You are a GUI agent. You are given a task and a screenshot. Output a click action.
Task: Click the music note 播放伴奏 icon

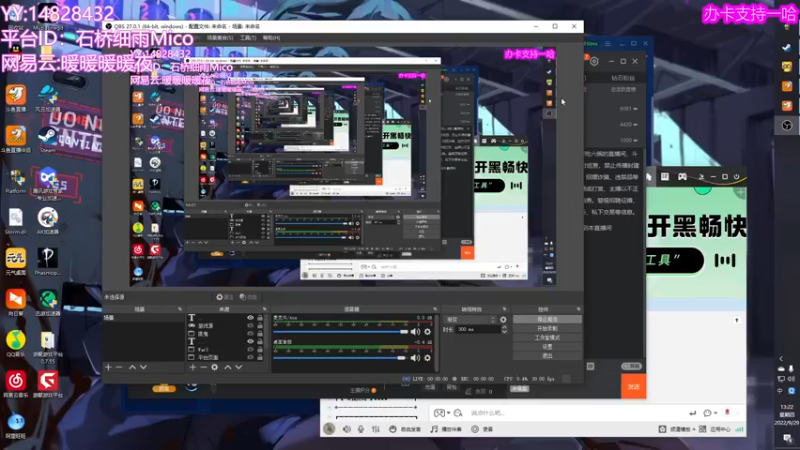(x=434, y=429)
